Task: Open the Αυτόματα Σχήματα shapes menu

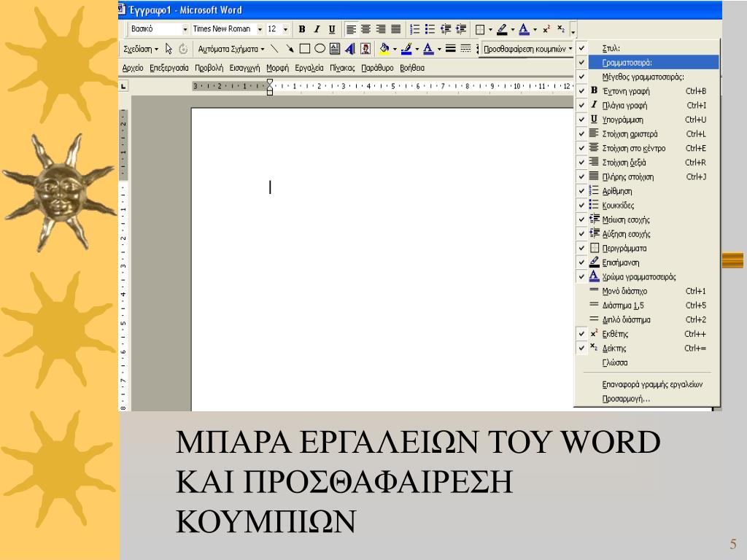Action: pyautogui.click(x=231, y=49)
